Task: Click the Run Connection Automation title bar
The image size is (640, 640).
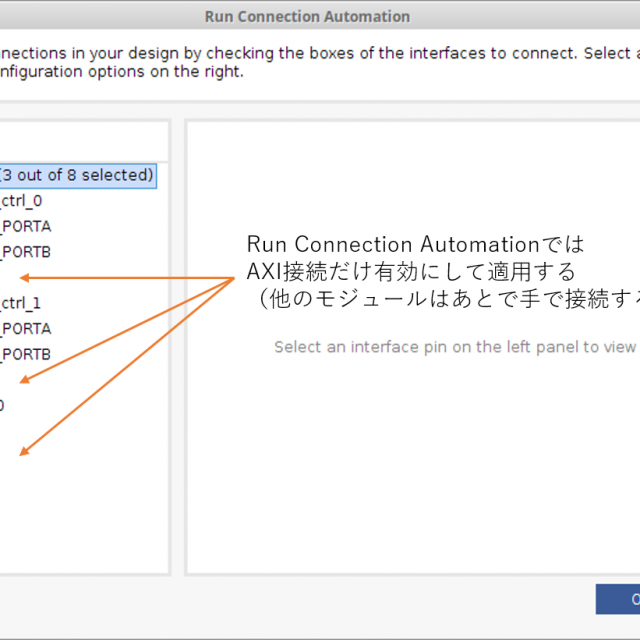Action: click(306, 17)
